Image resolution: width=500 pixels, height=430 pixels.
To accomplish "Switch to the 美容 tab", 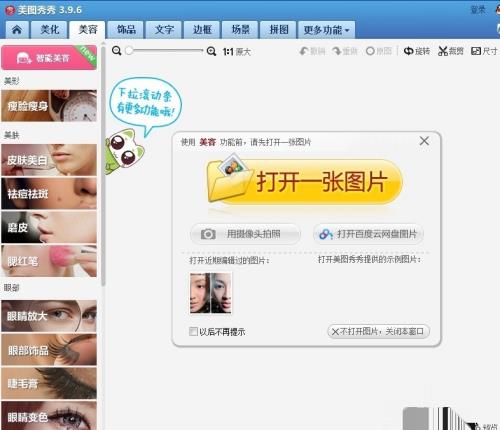I will (x=87, y=30).
